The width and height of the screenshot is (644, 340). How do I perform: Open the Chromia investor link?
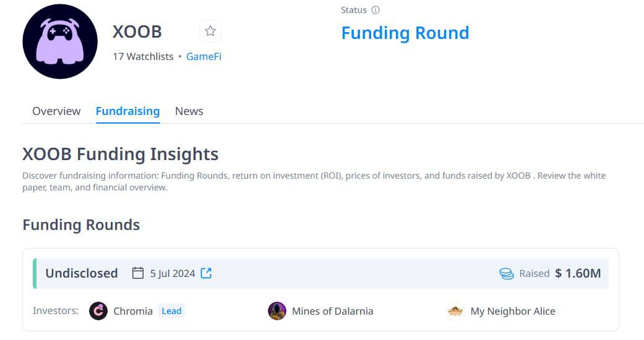(133, 312)
